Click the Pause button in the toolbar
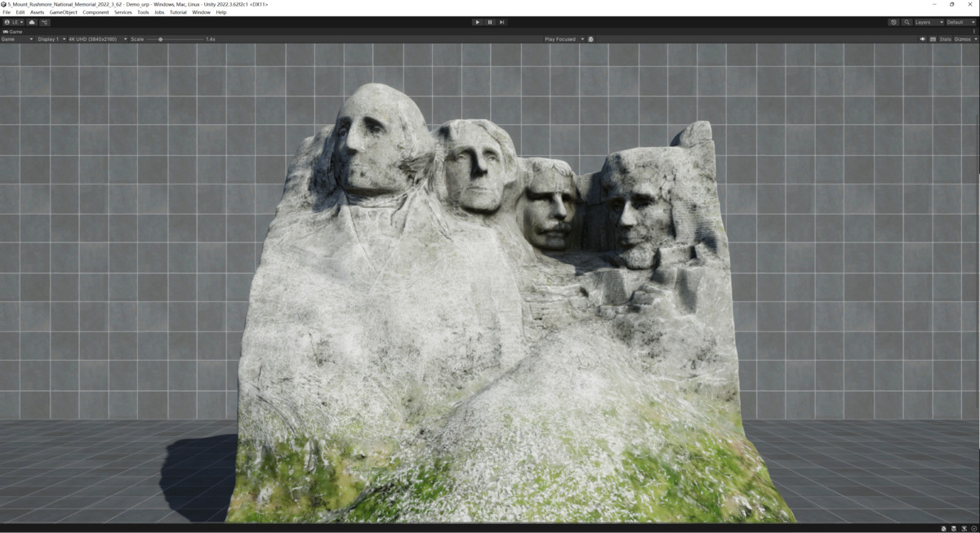 click(489, 22)
